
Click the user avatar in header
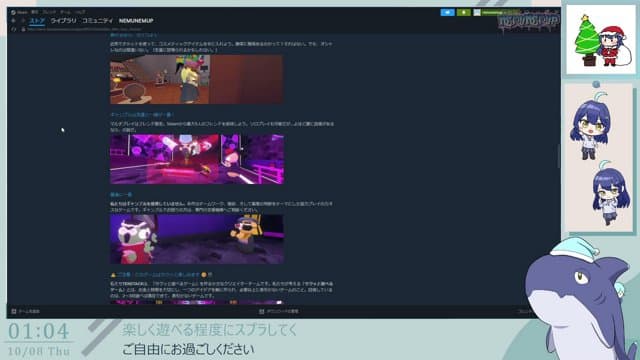coord(477,13)
